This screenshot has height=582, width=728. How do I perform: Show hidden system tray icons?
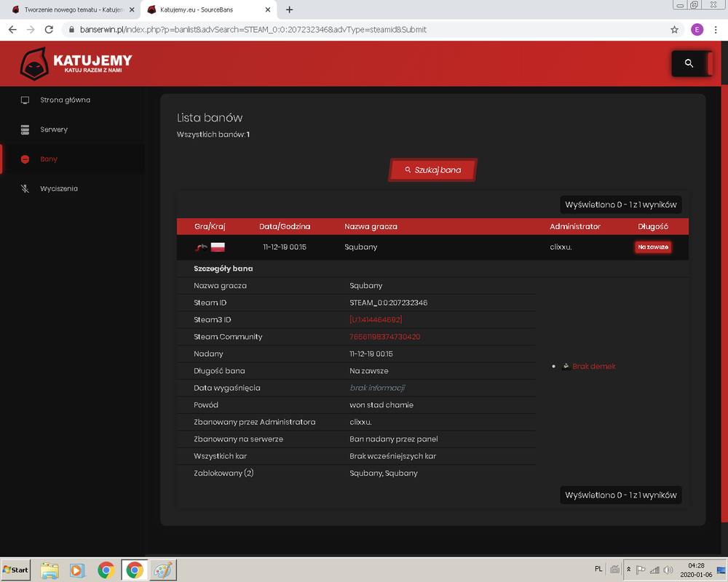[629, 570]
